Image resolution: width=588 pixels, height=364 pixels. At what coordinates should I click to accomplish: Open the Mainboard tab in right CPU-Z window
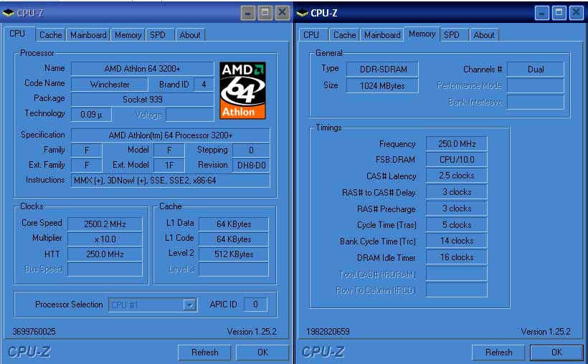pyautogui.click(x=382, y=35)
